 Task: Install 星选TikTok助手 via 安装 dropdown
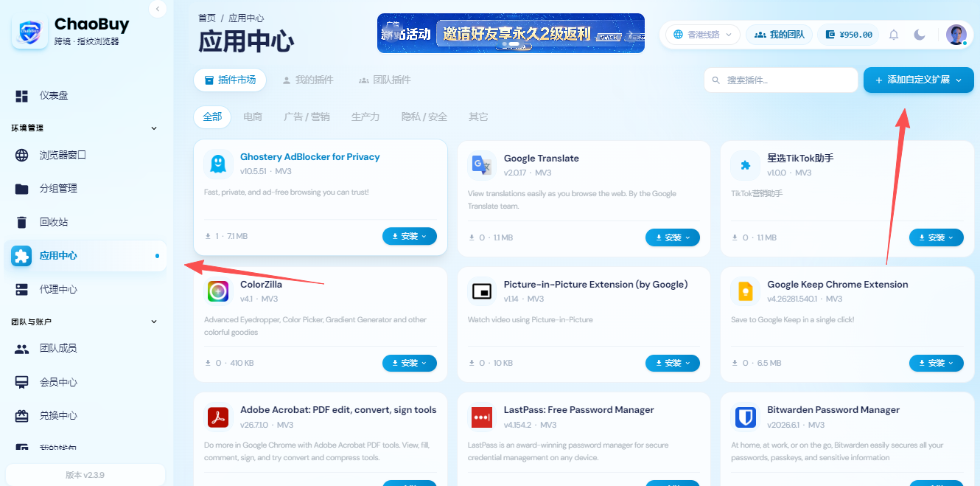tap(937, 237)
